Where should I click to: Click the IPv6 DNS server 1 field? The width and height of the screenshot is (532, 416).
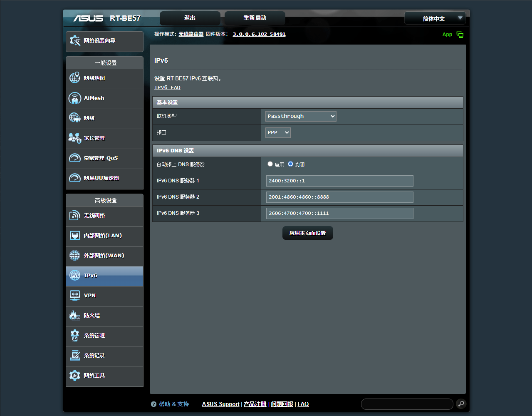point(339,181)
